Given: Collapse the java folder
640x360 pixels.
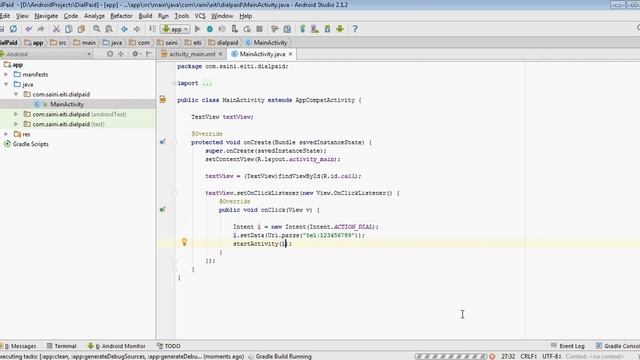Looking at the screenshot, I should coord(6,84).
